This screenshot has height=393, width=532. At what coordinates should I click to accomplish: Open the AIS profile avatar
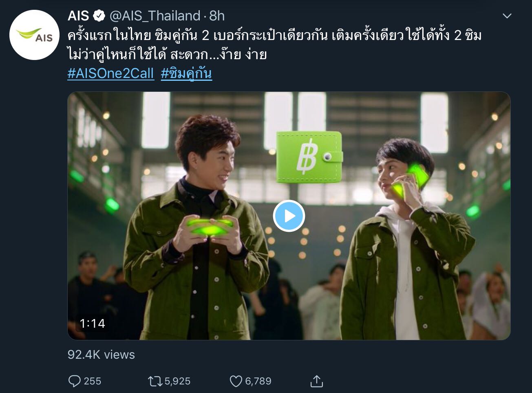tap(34, 35)
